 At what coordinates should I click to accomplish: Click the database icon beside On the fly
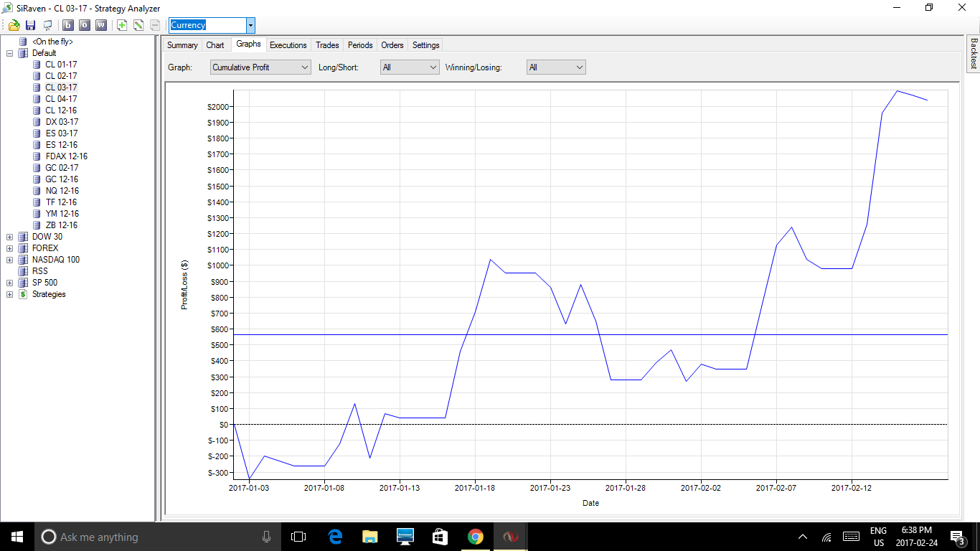[23, 42]
